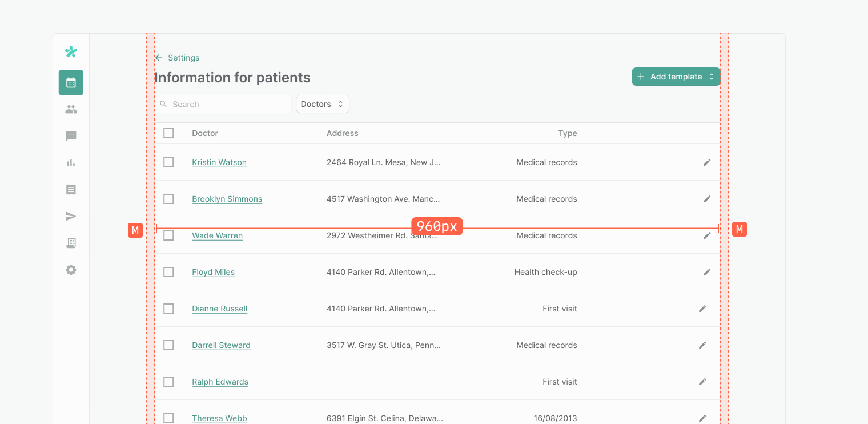This screenshot has height=424, width=868.
Task: Click the Type column header
Action: pyautogui.click(x=567, y=133)
